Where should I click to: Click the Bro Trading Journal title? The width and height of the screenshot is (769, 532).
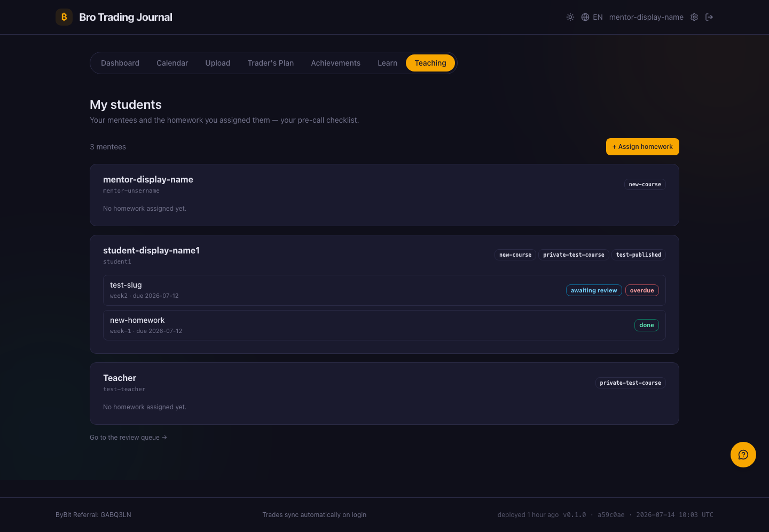(x=125, y=17)
